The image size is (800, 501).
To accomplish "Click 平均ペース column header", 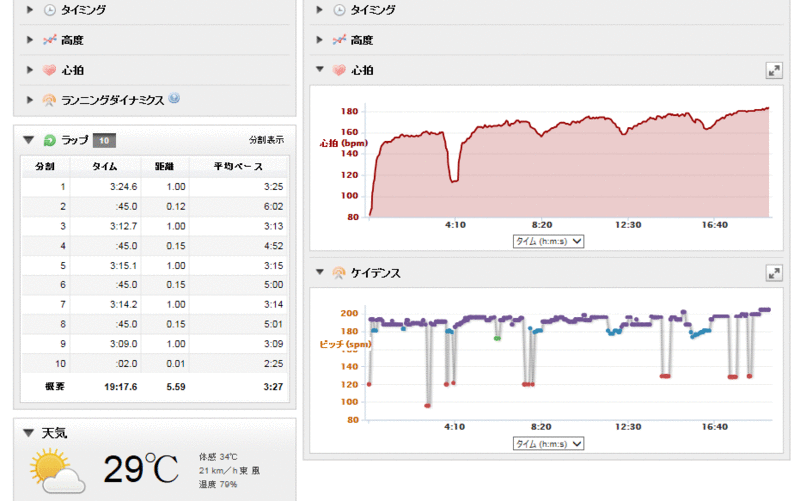I will 238,166.
